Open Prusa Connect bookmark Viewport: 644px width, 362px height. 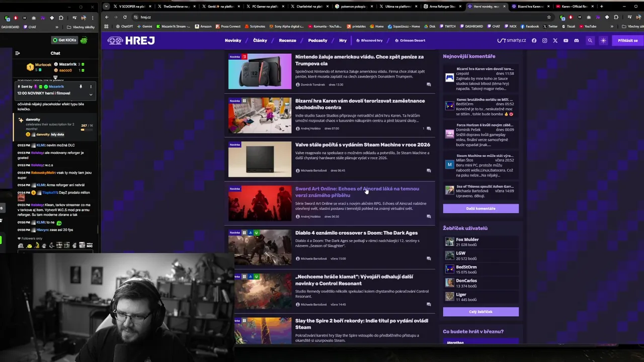click(x=228, y=26)
